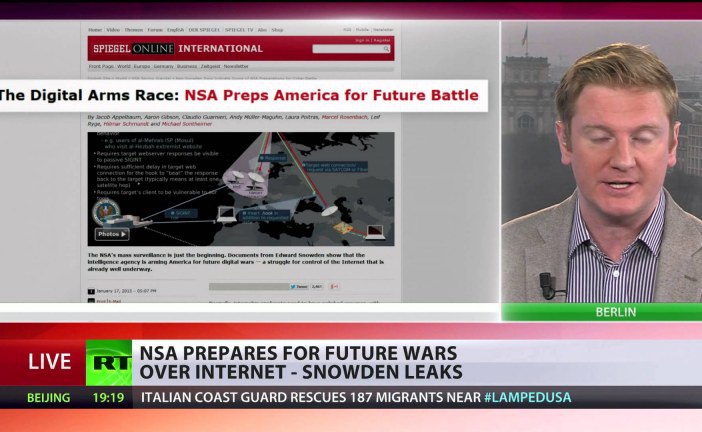This screenshot has width=702, height=432.
Task: Open the Home menu item
Action: 95,30
